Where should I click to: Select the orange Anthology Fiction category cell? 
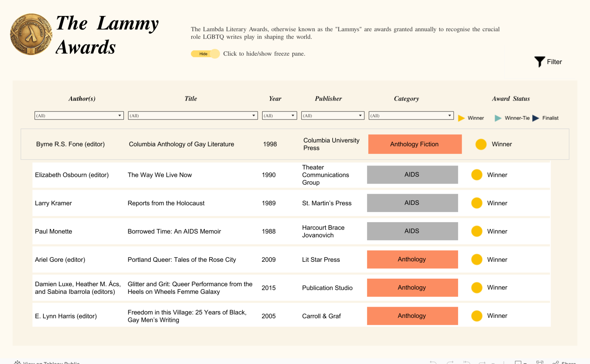pos(415,144)
